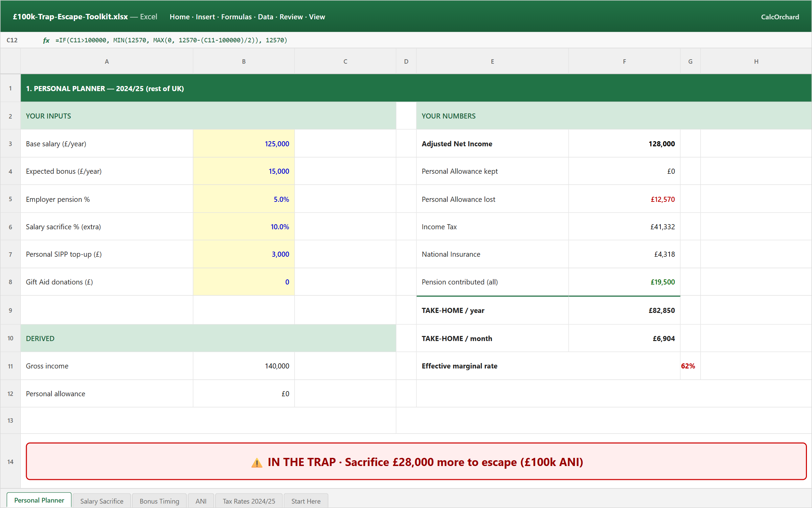
Task: Select column B header
Action: tap(244, 61)
